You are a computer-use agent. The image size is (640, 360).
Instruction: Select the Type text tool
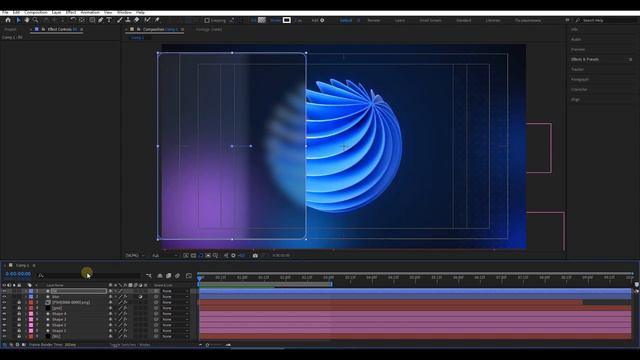(109, 20)
